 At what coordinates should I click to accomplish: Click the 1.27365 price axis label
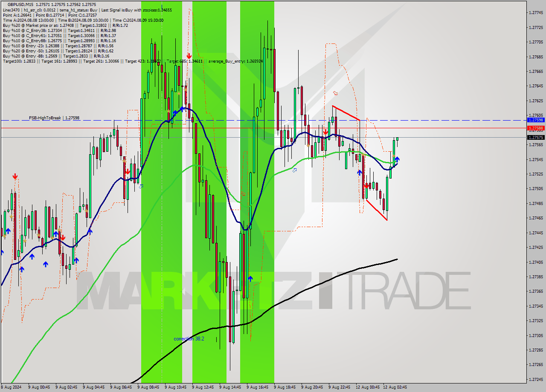click(536, 291)
